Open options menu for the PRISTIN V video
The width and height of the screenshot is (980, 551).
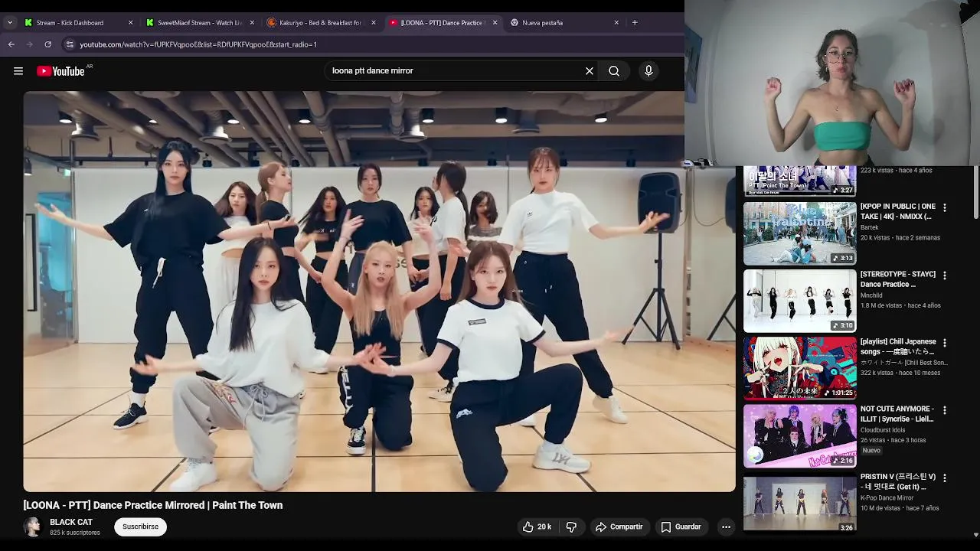(945, 478)
